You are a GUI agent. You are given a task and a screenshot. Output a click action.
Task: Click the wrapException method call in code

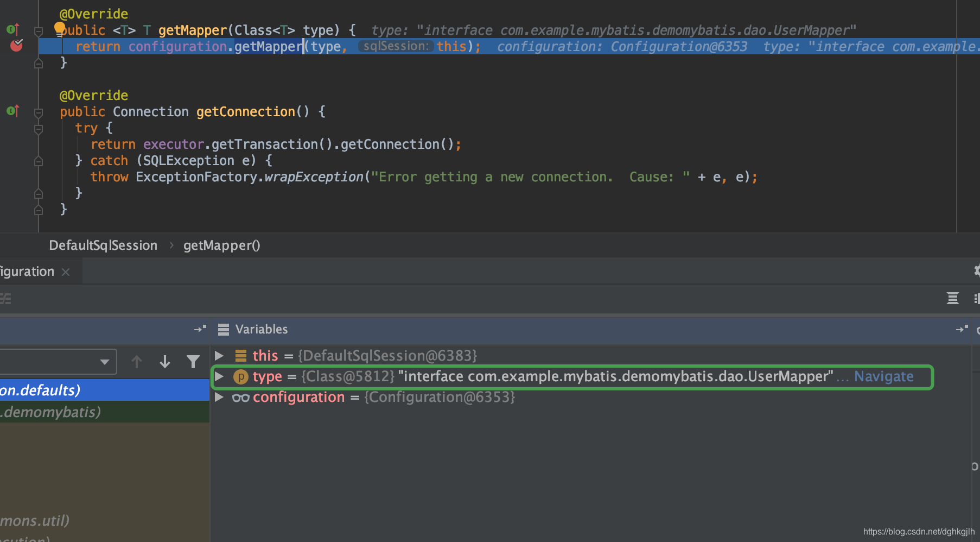(314, 177)
